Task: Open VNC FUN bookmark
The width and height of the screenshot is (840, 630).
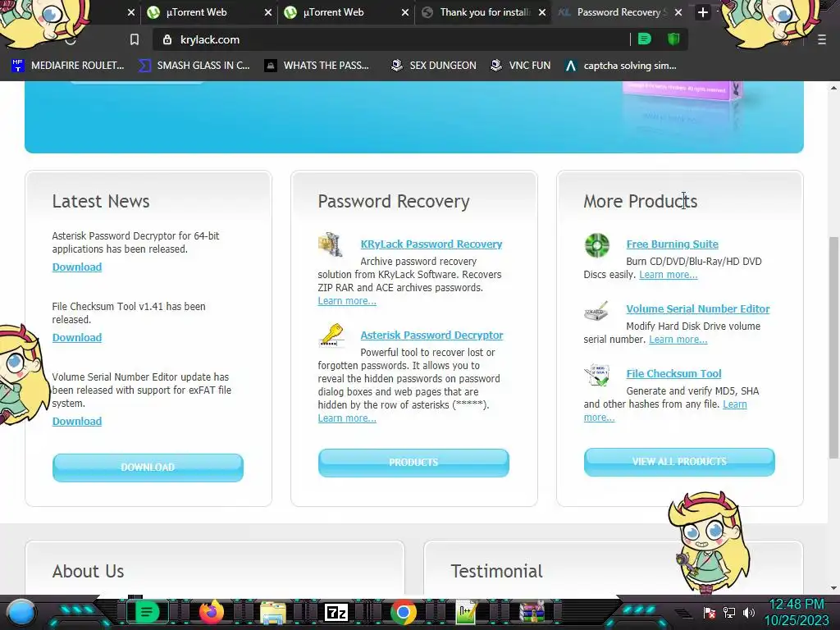Action: point(521,66)
